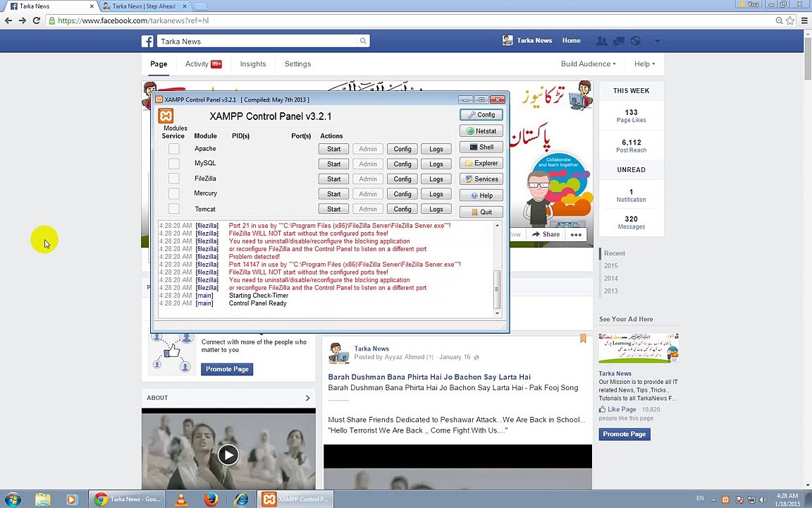Start the FileZilla module
The image size is (812, 508).
click(x=333, y=179)
